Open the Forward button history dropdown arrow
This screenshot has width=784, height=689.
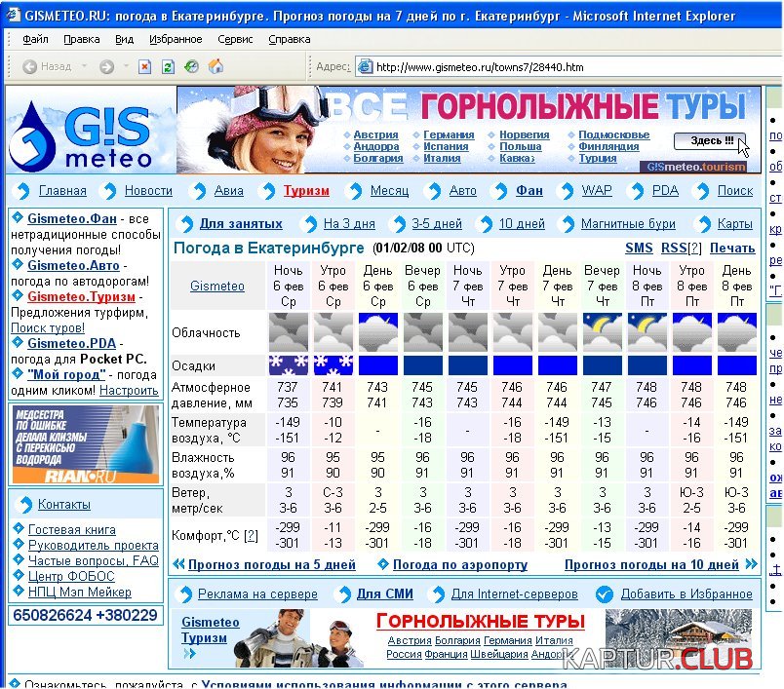(126, 66)
